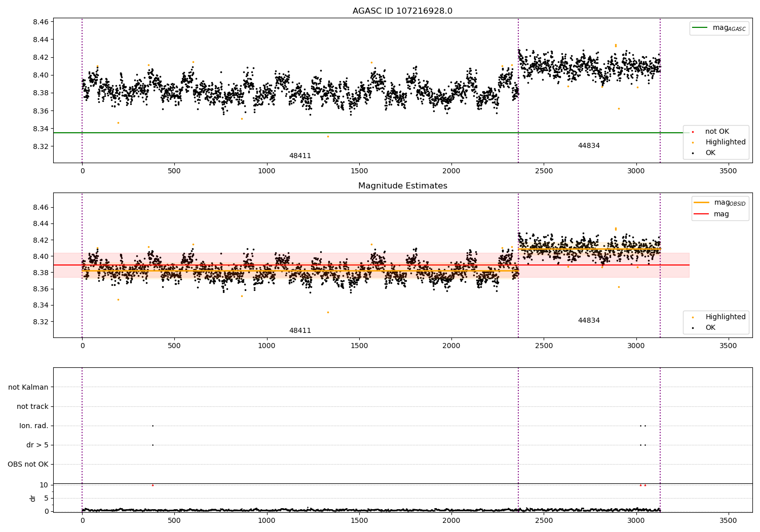Image resolution: width=760 pixels, height=532 pixels.
Task: Click the 'dr > 5' flag dot near x=385
Action: (x=153, y=445)
